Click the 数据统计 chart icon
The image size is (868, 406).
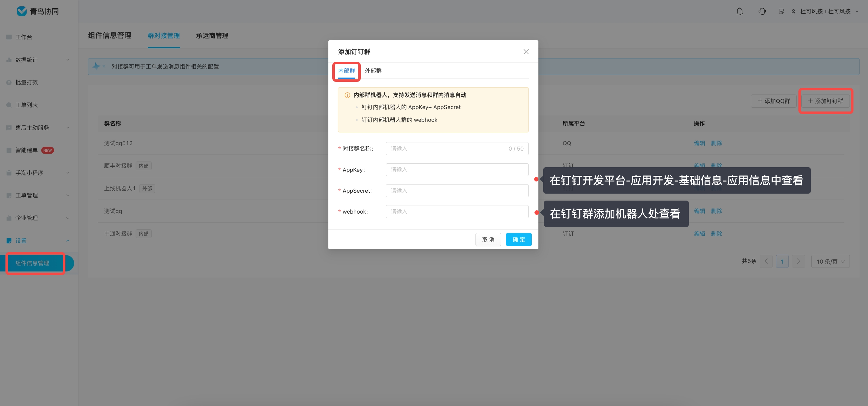(x=9, y=60)
